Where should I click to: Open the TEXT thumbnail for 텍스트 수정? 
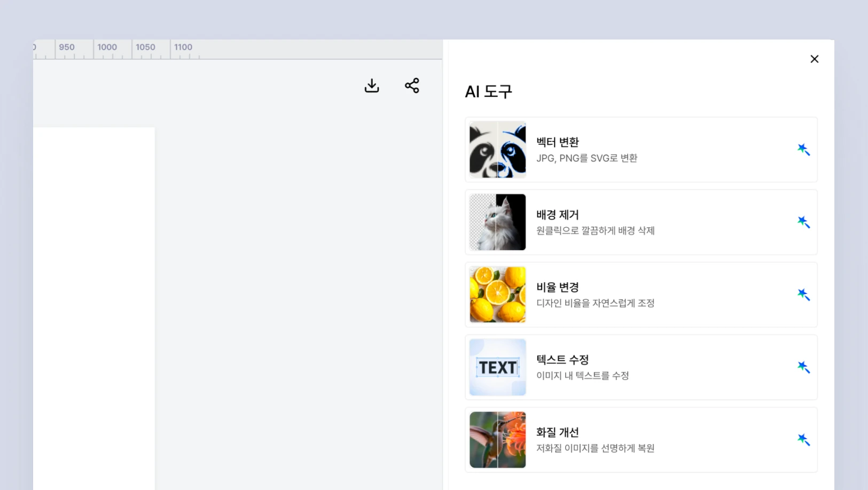497,367
